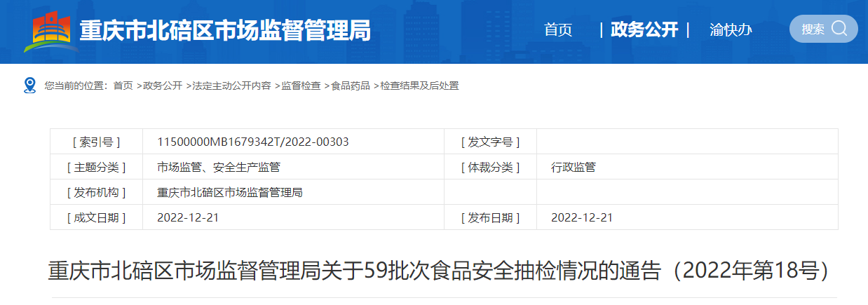Click the index number 11500000MB1679342T/2022-00303
Viewport: 868px width, 305px height.
(x=253, y=142)
